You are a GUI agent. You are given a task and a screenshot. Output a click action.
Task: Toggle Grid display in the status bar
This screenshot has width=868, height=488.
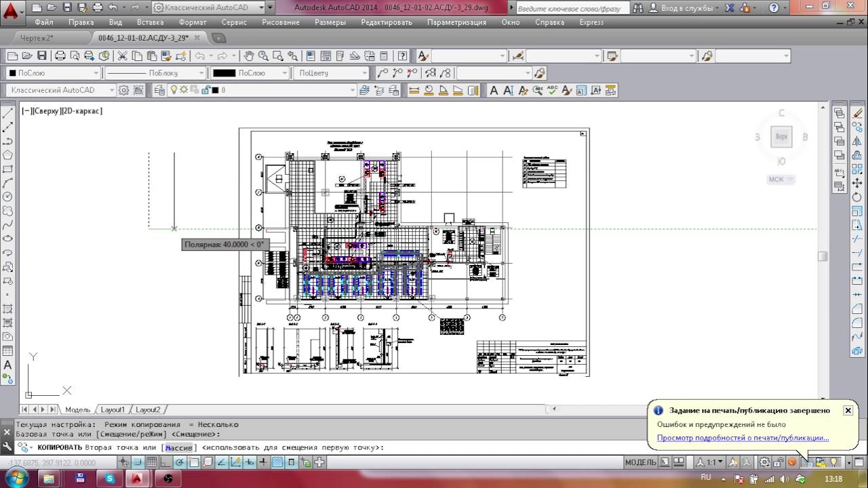(x=151, y=462)
